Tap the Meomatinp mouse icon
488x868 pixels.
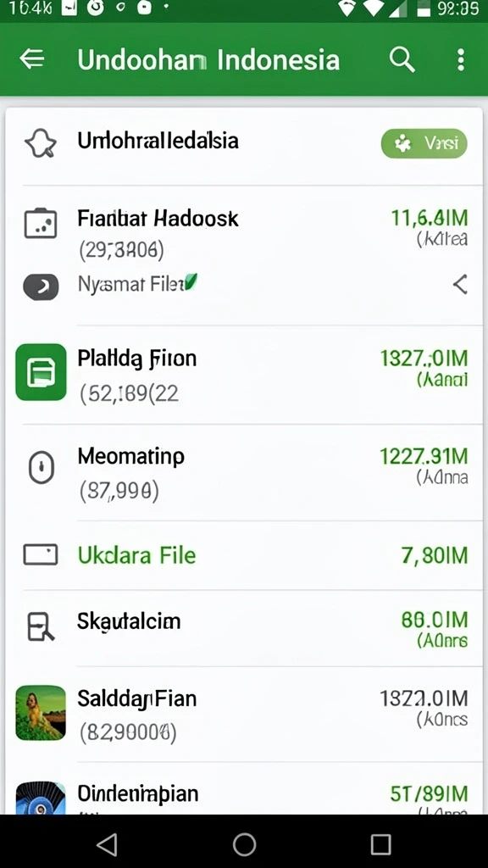41,468
